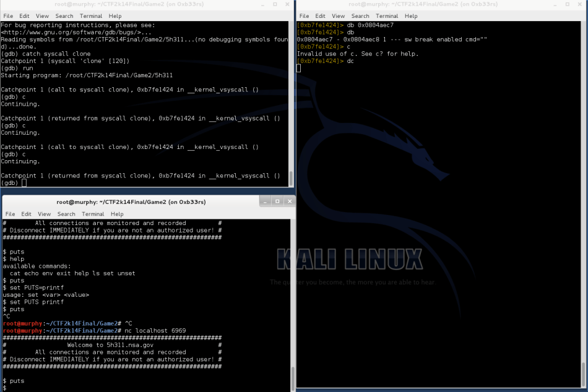Open Terminal menu in bottom-left netcat terminal
Viewport: 588px width, 392px height.
tap(93, 214)
